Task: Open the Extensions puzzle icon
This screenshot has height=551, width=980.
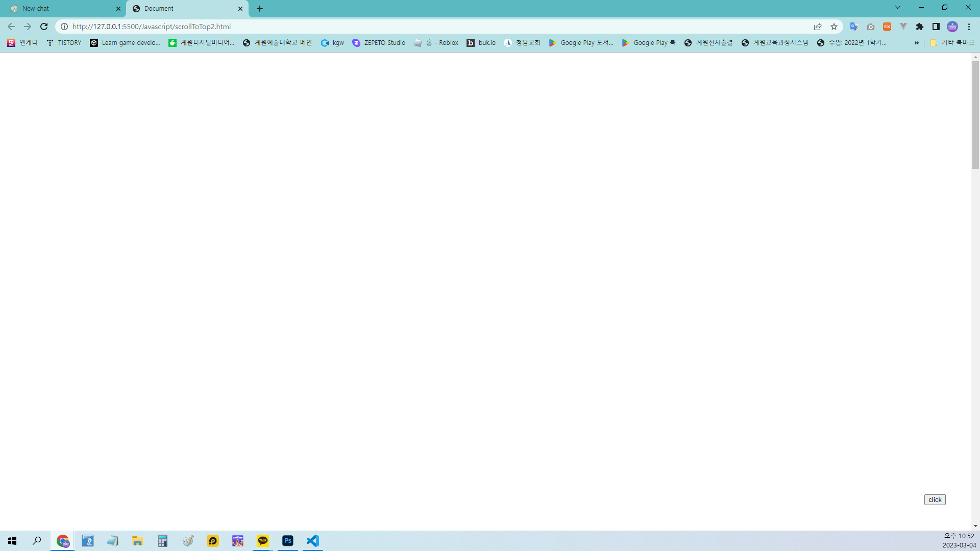Action: (920, 27)
